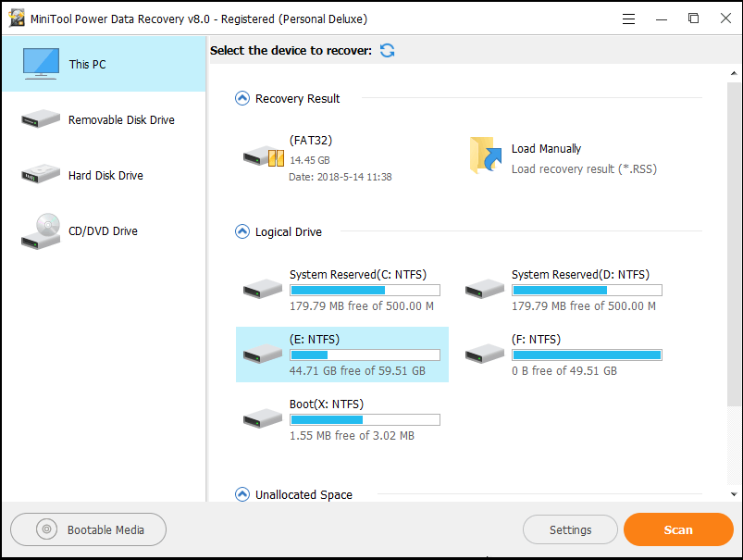Switch to CD/DVD Drive tab
Image resolution: width=743 pixels, height=560 pixels.
[x=104, y=230]
